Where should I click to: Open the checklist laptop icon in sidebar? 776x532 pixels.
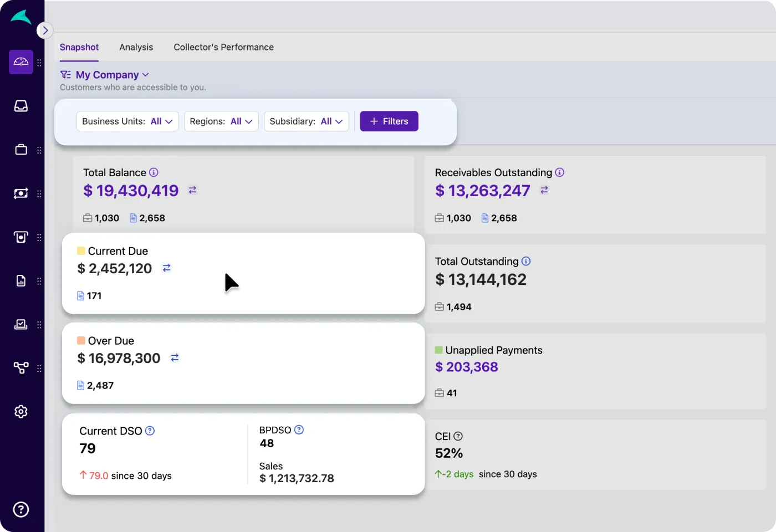pyautogui.click(x=21, y=324)
